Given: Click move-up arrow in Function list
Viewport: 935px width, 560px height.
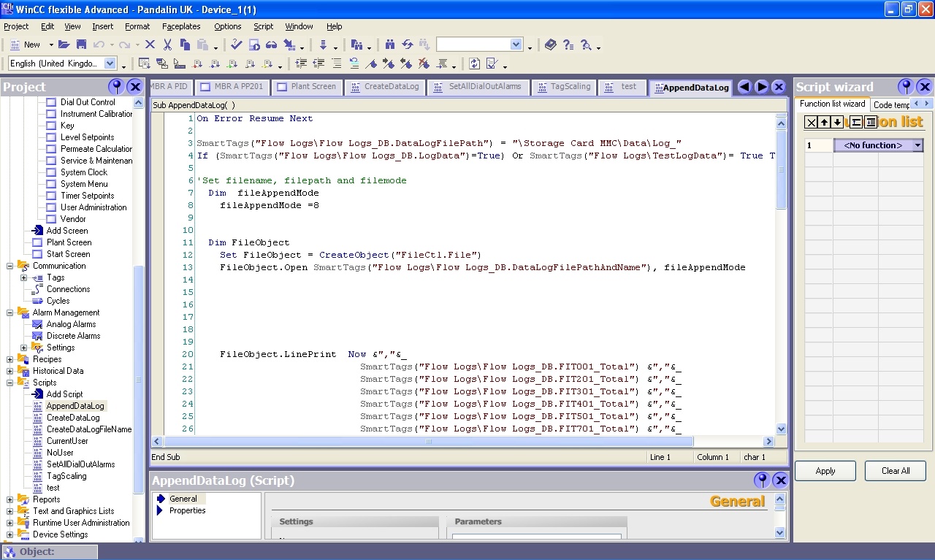Looking at the screenshot, I should [825, 122].
